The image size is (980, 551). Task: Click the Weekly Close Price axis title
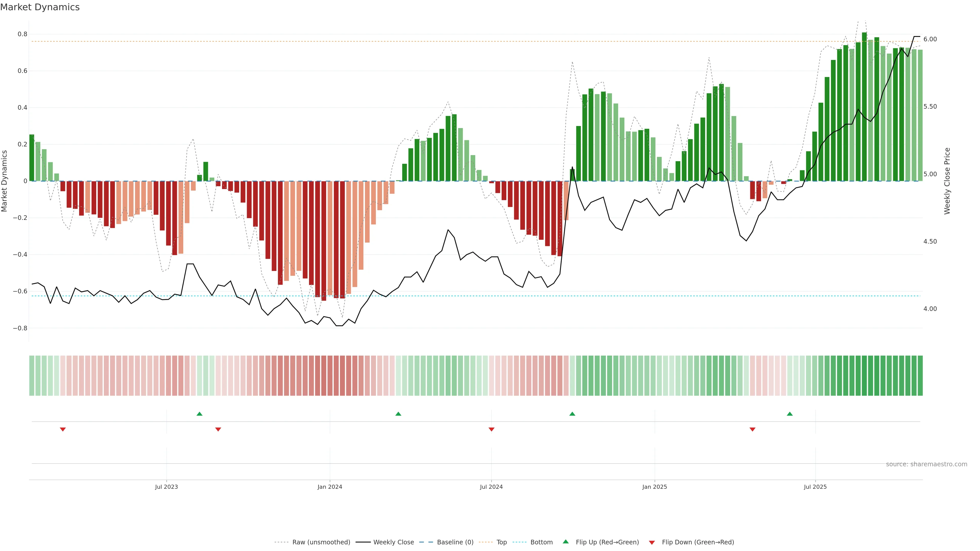tap(947, 181)
